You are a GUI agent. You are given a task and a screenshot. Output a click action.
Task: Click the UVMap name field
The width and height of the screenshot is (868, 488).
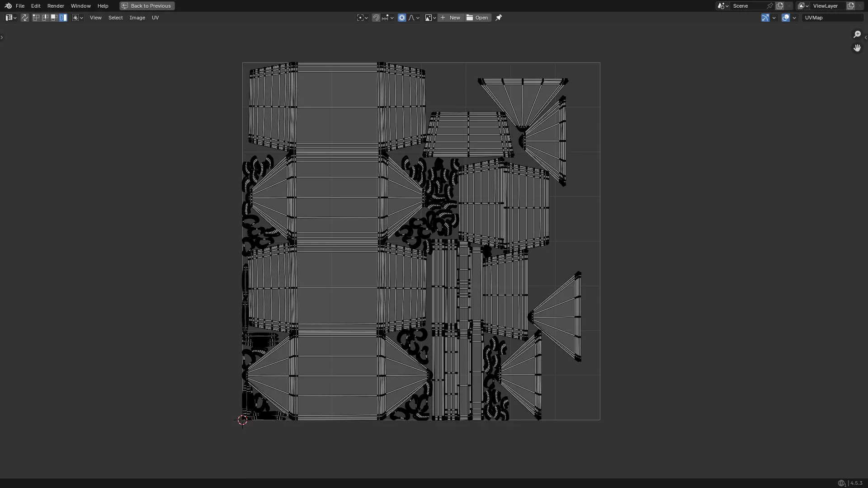[x=832, y=18]
